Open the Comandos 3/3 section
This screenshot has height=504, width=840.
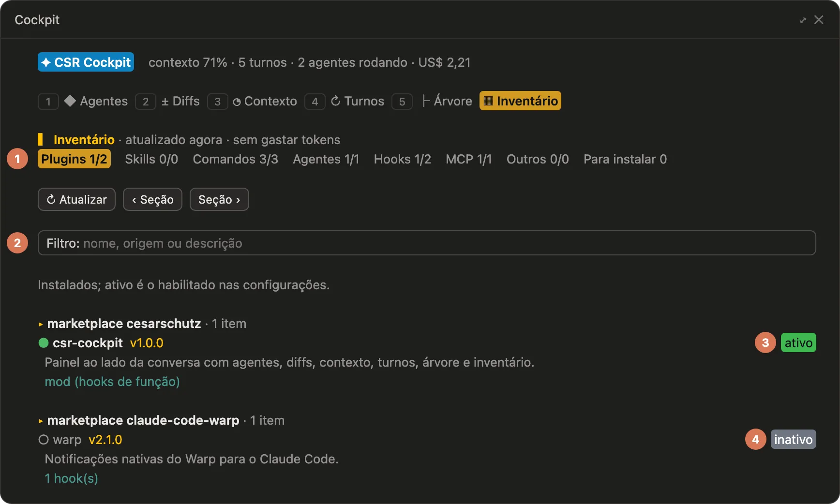(x=236, y=159)
